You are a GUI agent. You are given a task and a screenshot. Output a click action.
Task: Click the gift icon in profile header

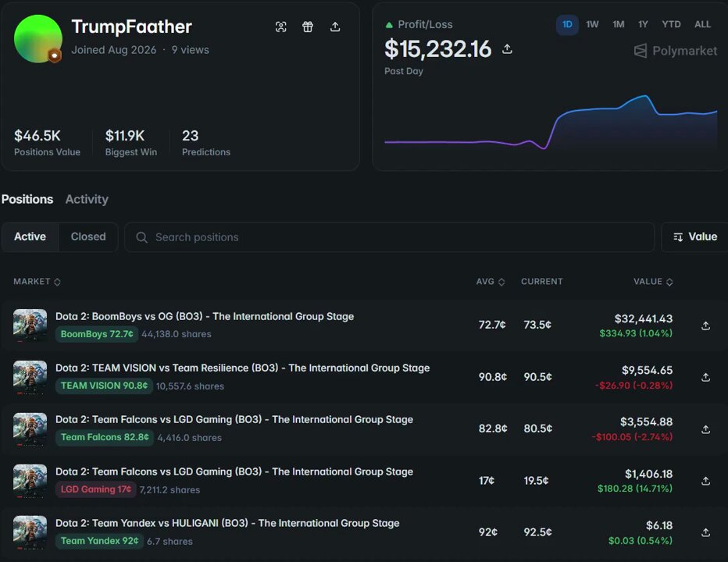pyautogui.click(x=308, y=27)
